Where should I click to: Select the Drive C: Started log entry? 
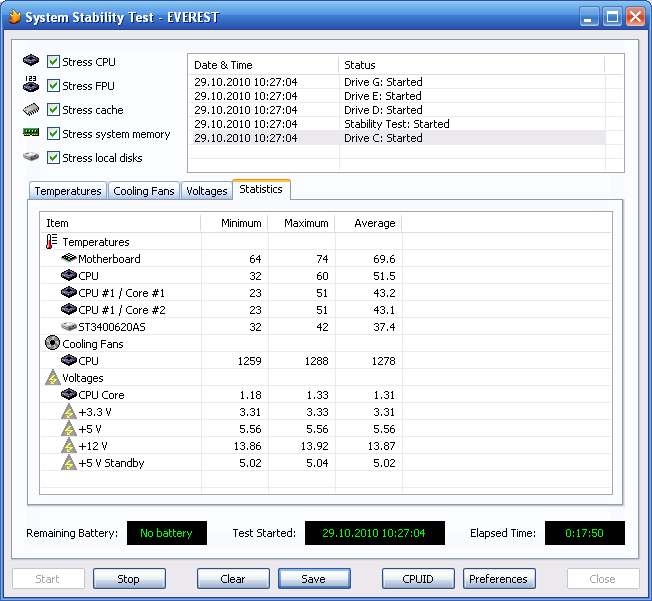pyautogui.click(x=383, y=138)
